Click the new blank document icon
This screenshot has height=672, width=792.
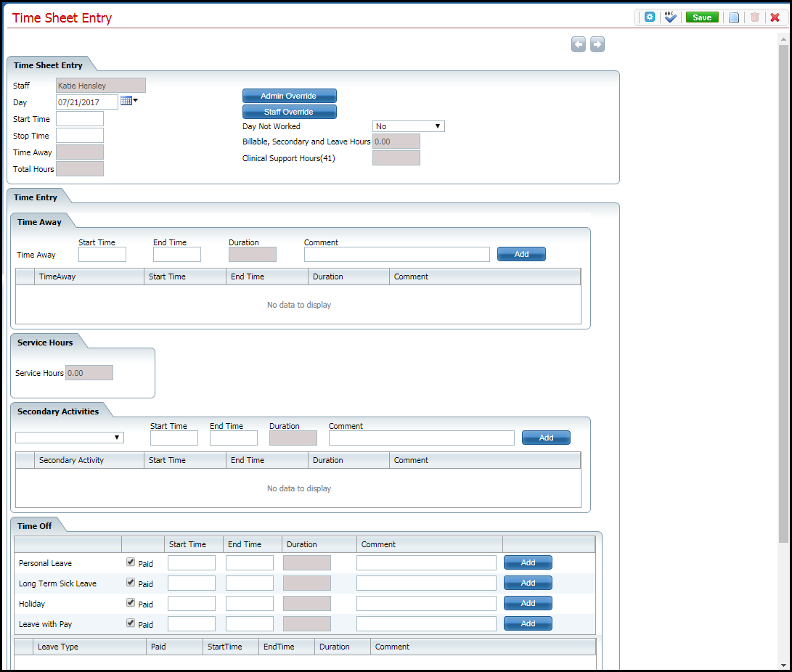734,17
